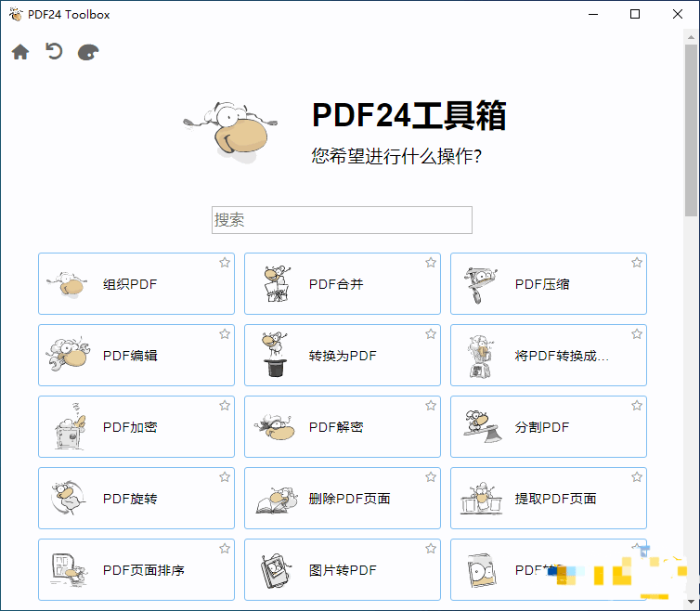Click the 转换为PDF magic hat icon
Viewport: 700px width, 611px height.
click(275, 356)
